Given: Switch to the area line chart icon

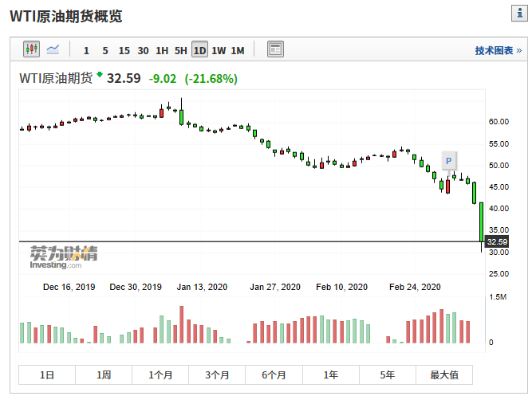Looking at the screenshot, I should pos(53,49).
